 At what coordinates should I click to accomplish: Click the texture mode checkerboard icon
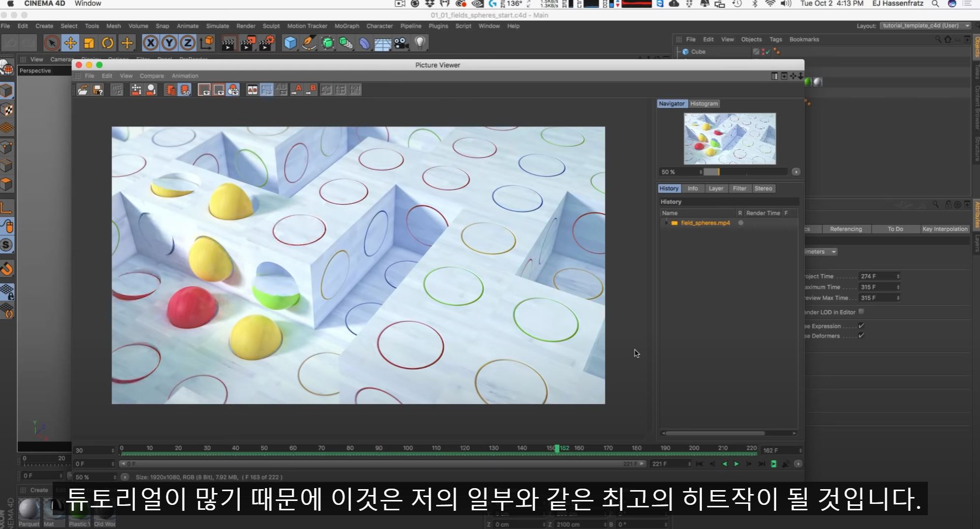[x=7, y=109]
